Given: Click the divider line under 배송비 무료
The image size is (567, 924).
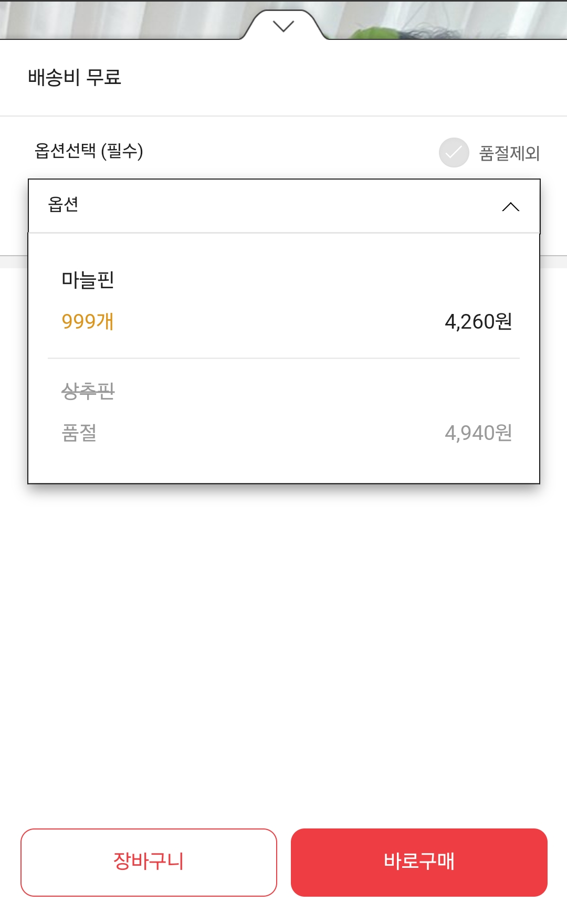Looking at the screenshot, I should point(283,116).
